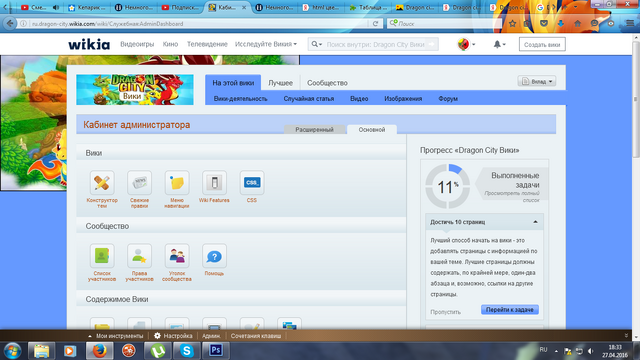Open the Помощь help icon
The width and height of the screenshot is (640, 360).
tap(214, 256)
